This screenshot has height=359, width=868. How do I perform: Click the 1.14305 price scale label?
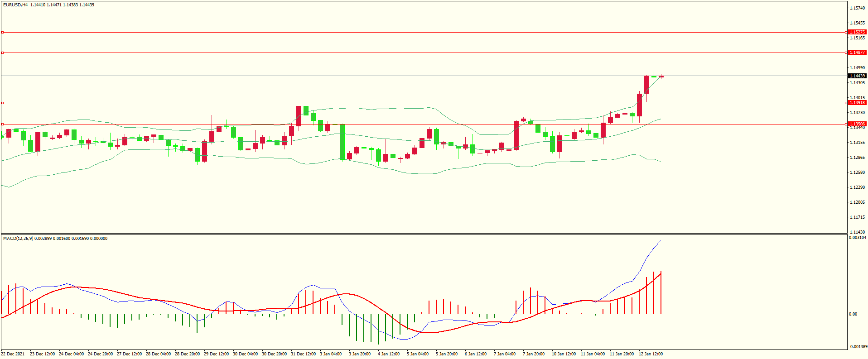(858, 83)
